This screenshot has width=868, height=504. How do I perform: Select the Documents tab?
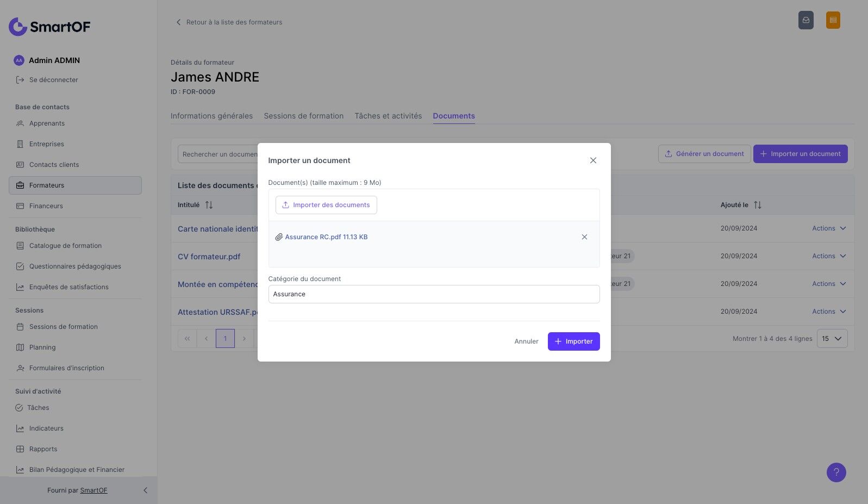point(454,116)
